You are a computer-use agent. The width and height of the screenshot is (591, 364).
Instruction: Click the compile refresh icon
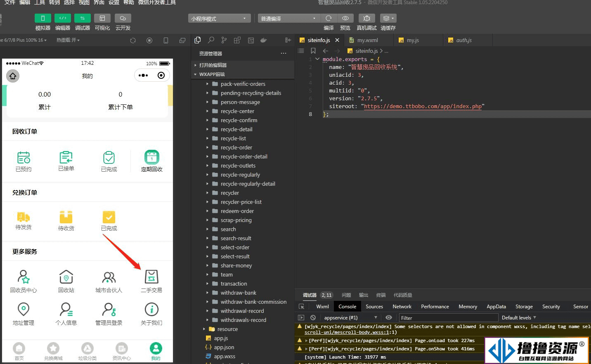pos(329,18)
